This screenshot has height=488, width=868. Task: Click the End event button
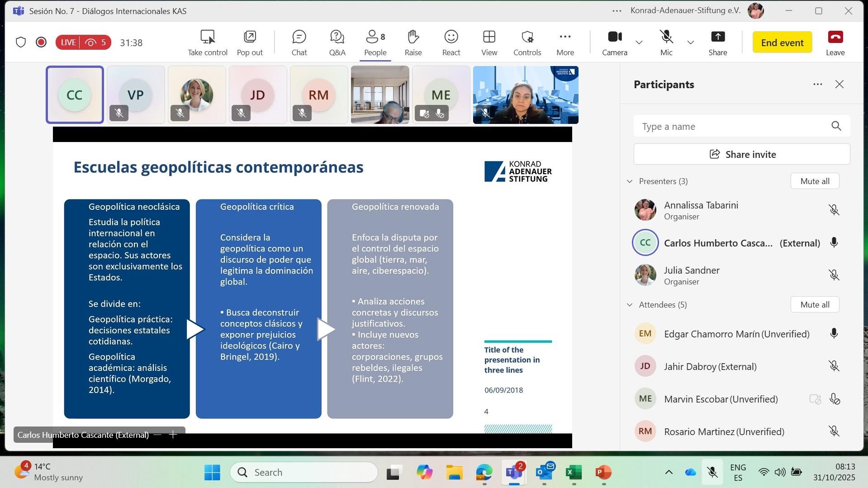[x=782, y=43]
